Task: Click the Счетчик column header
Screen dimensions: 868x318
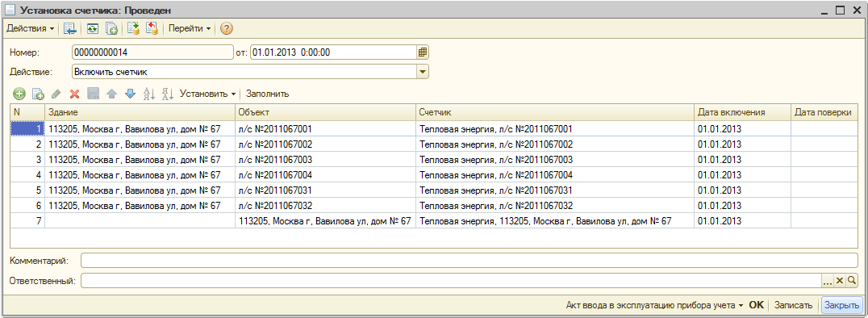Action: click(555, 112)
